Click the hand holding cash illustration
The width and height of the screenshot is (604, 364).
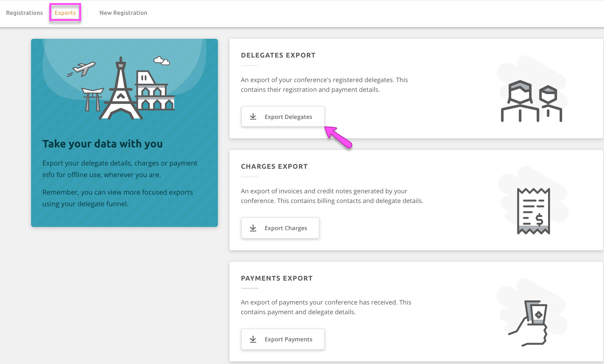(x=528, y=323)
